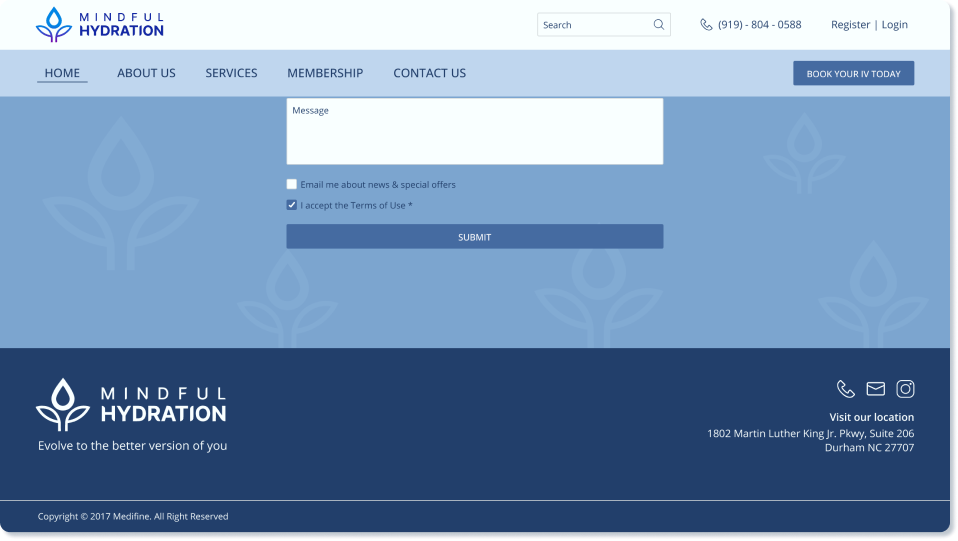Click into the Message text area
This screenshot has height=541, width=958.
point(475,131)
